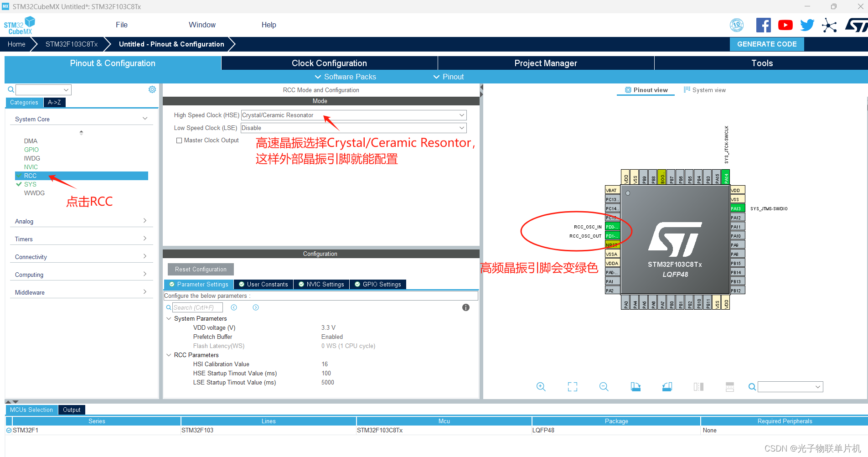This screenshot has width=868, height=457.
Task: Click the peripheral search magnifier icon
Action: (x=11, y=90)
